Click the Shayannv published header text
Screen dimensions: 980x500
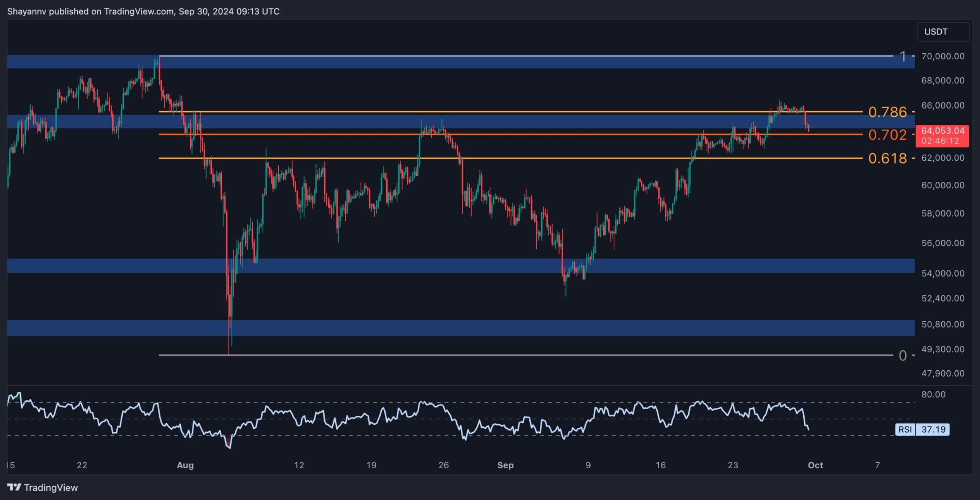144,11
